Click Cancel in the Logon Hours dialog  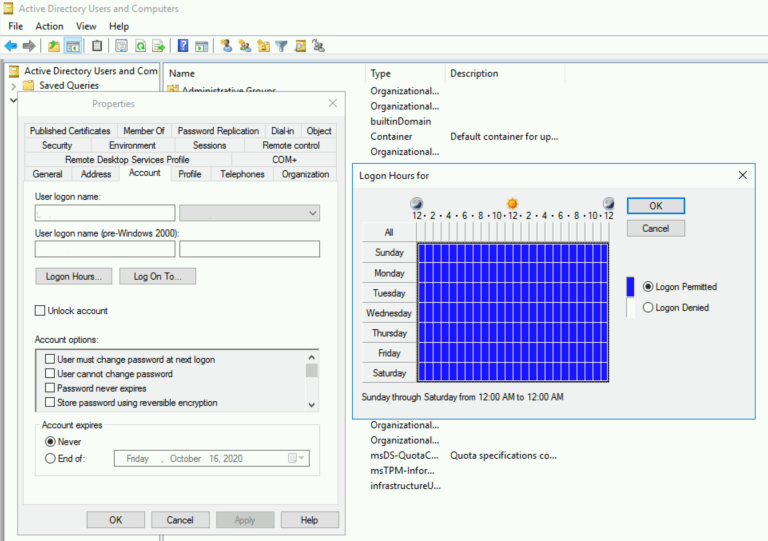pos(656,229)
